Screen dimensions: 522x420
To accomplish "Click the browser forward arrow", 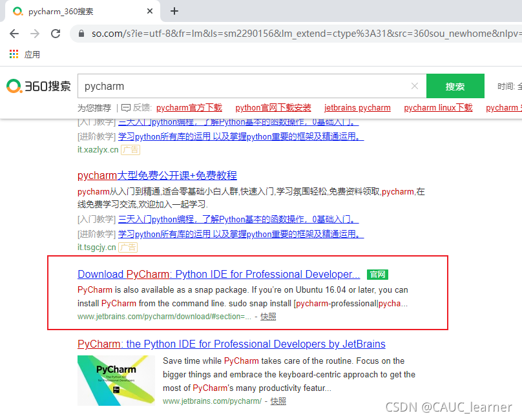I will tap(35, 34).
